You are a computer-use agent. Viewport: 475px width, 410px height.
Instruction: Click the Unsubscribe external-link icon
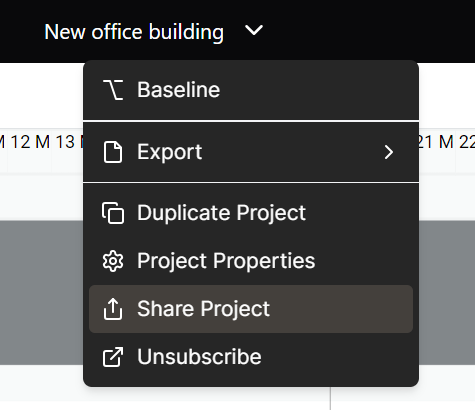point(113,357)
